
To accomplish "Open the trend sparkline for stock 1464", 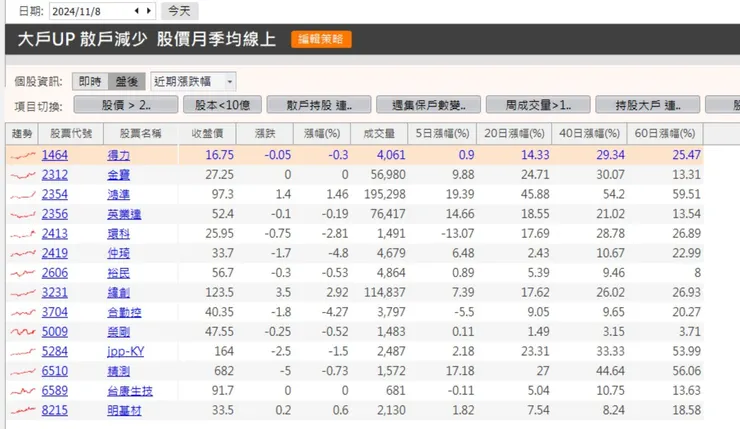I will [23, 155].
